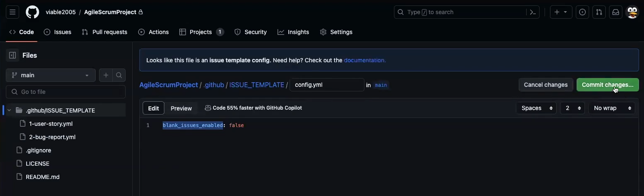Open the documentation link
The height and width of the screenshot is (196, 644).
[x=364, y=60]
